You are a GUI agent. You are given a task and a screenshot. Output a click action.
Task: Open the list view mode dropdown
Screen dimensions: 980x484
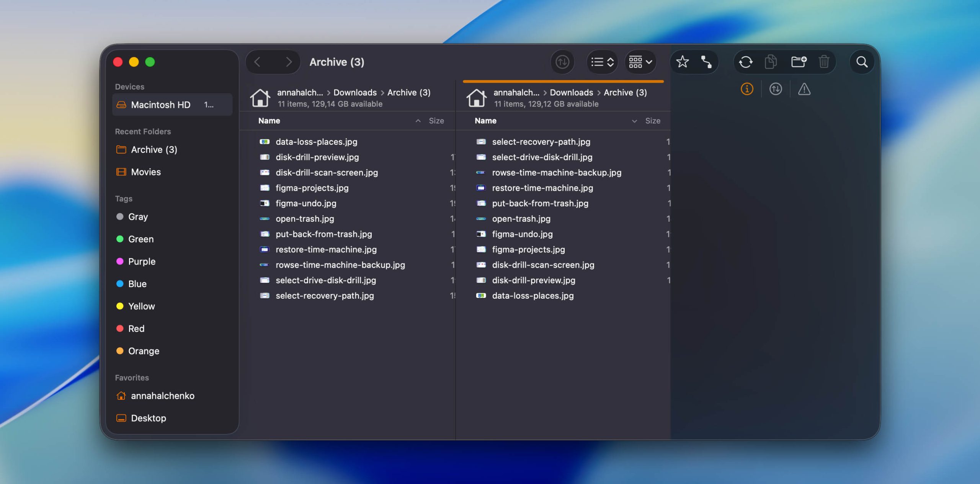[602, 62]
